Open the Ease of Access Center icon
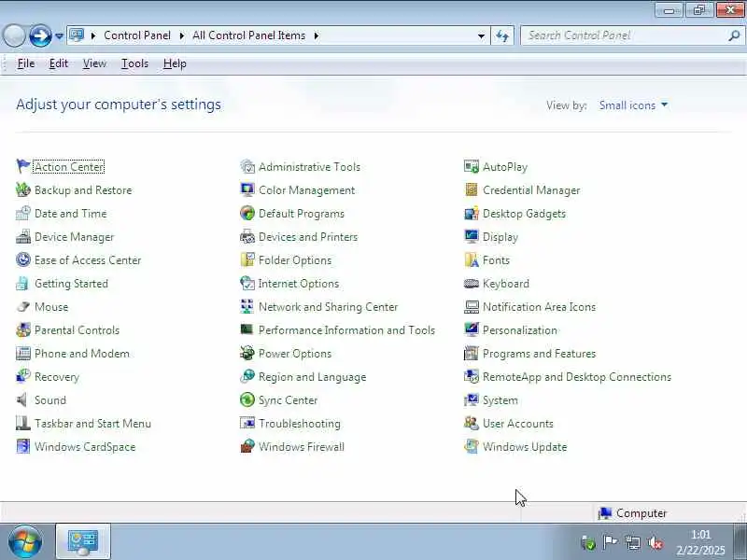 [x=22, y=259]
